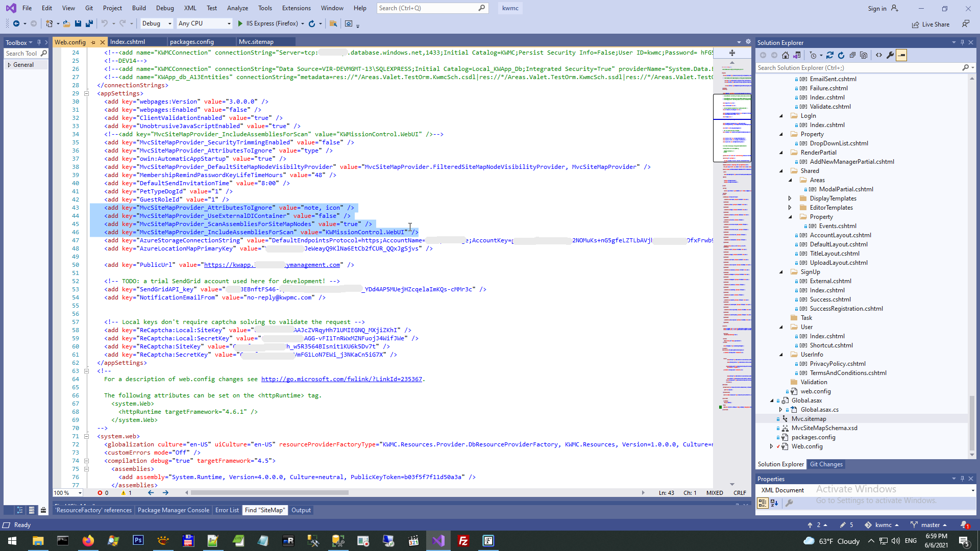This screenshot has width=980, height=551.
Task: Click Find in Files toolbar icon
Action: [333, 23]
